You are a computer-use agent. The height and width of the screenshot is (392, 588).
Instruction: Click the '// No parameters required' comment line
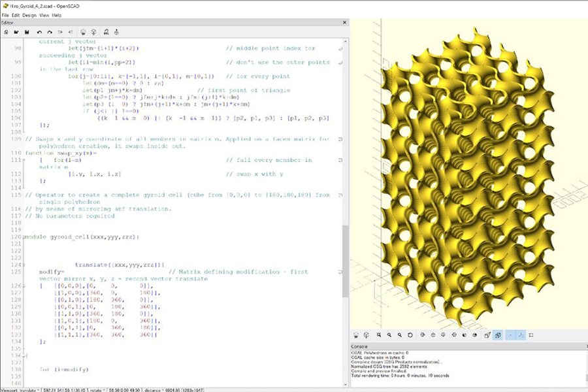point(70,216)
